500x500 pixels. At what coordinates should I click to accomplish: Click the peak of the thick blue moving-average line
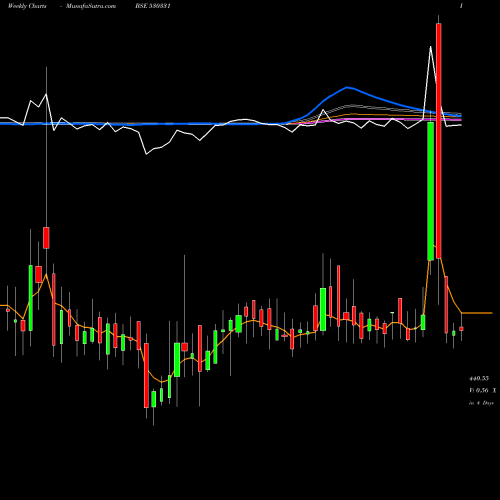[x=347, y=87]
